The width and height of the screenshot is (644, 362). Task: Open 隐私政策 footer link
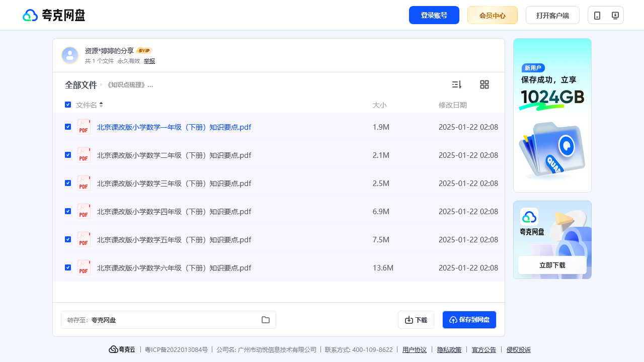click(x=449, y=350)
